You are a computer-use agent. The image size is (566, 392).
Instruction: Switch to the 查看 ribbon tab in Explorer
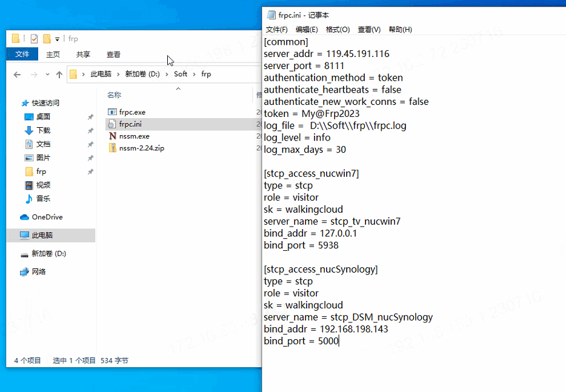click(x=113, y=55)
